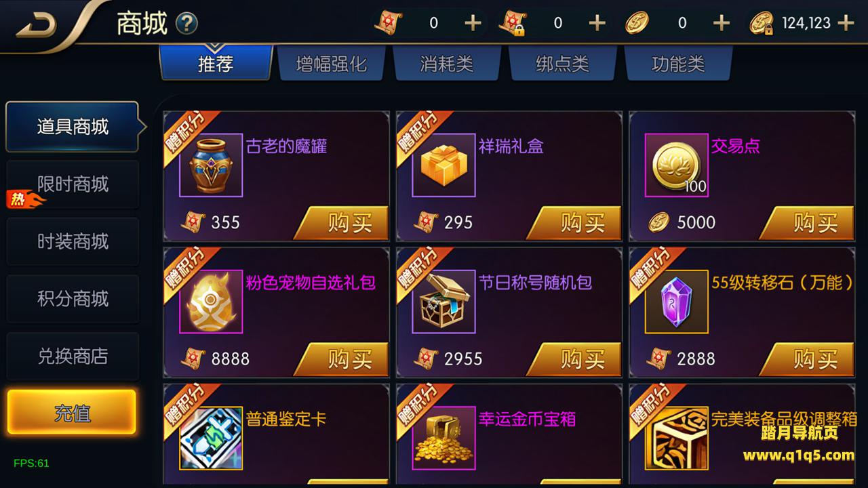Click the 节日称号随机包 chest icon
The width and height of the screenshot is (868, 488).
[x=443, y=302]
